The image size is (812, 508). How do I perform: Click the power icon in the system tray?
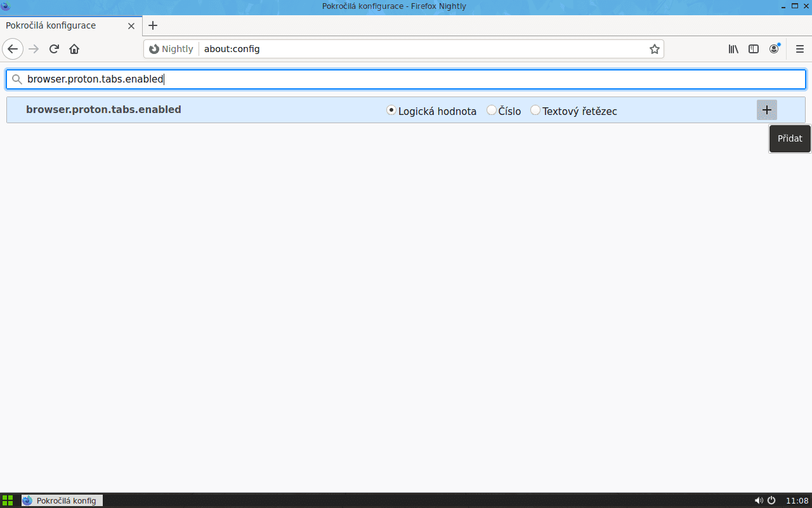[x=771, y=500]
